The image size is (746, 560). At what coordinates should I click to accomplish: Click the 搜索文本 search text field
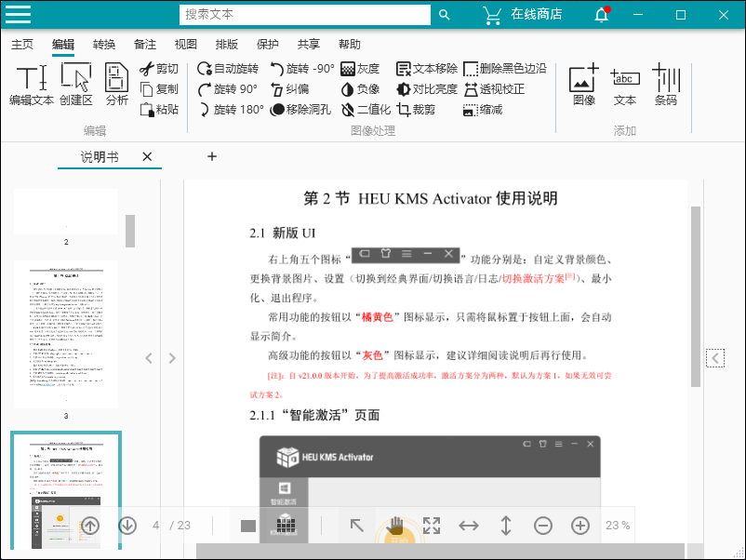coord(304,15)
